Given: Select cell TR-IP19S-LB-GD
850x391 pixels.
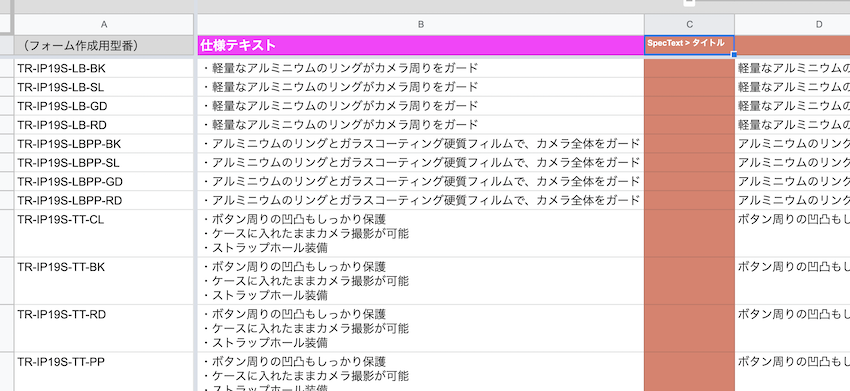Looking at the screenshot, I should click(104, 106).
